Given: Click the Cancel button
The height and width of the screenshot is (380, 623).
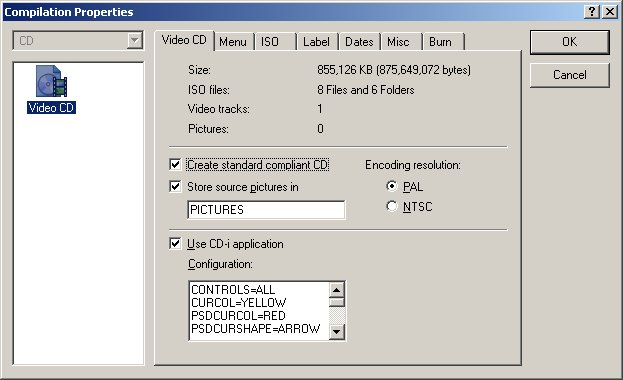Looking at the screenshot, I should point(569,75).
